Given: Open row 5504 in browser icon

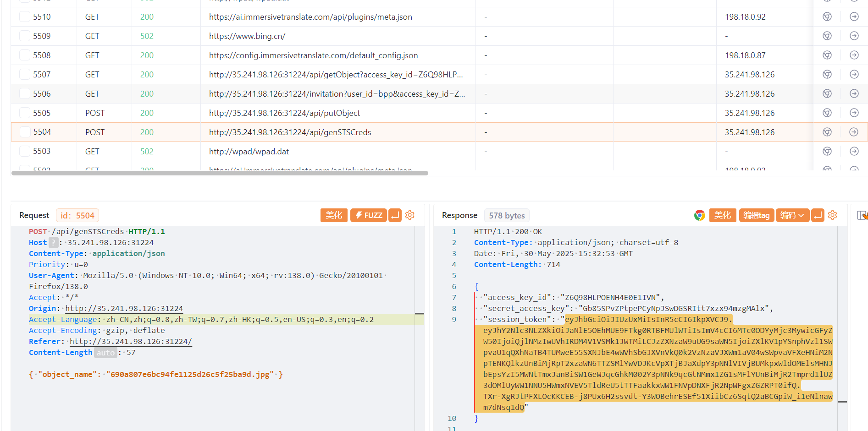Looking at the screenshot, I should [x=827, y=132].
